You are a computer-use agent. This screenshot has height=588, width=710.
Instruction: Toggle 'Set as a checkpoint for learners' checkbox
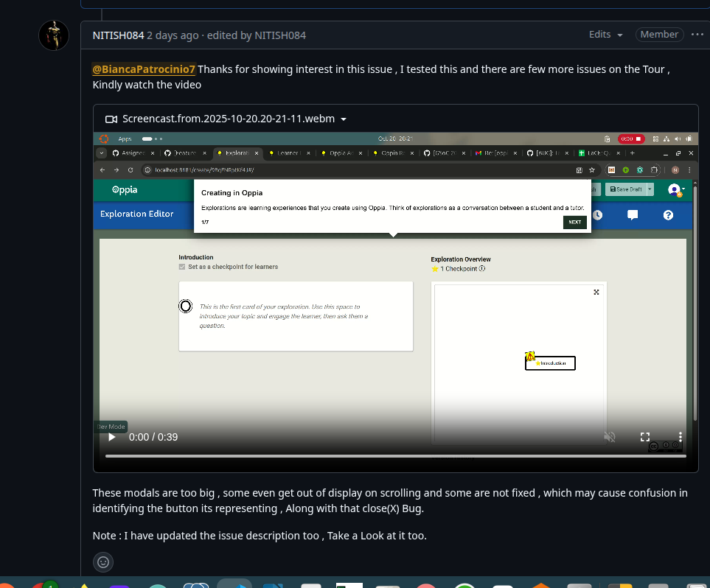182,267
